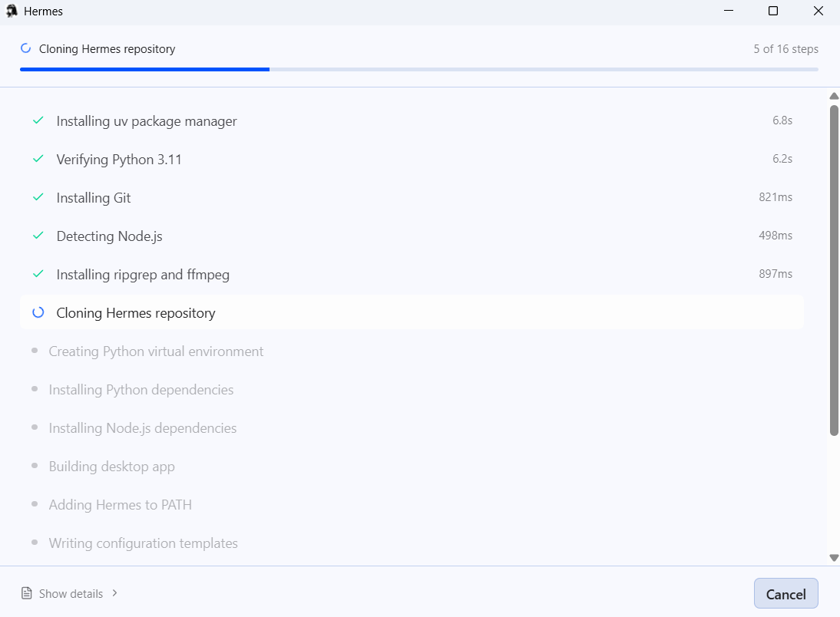Image resolution: width=840 pixels, height=617 pixels.
Task: Click the bullet before Adding Hermes to PATH
Action: (35, 504)
